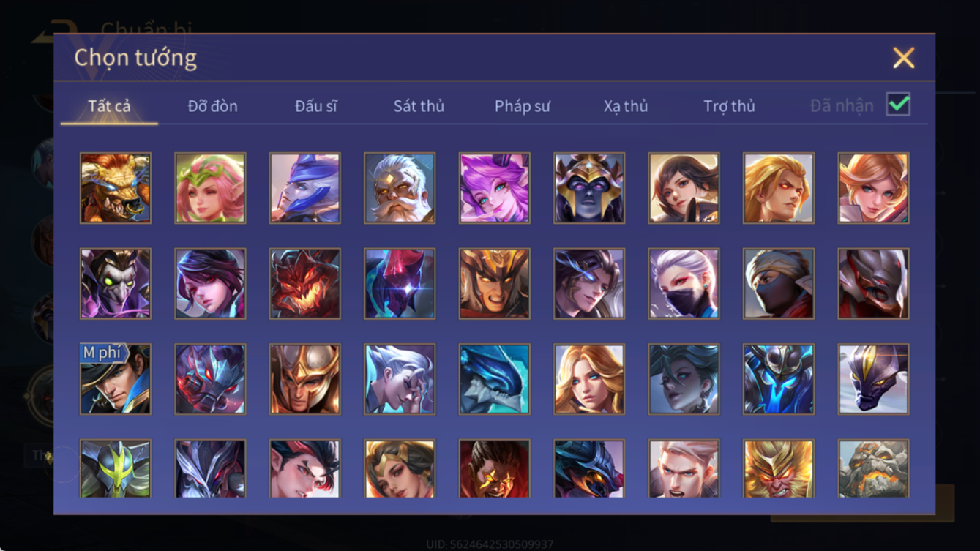
Task: Show the Trợ thủ hero category
Action: pos(729,106)
